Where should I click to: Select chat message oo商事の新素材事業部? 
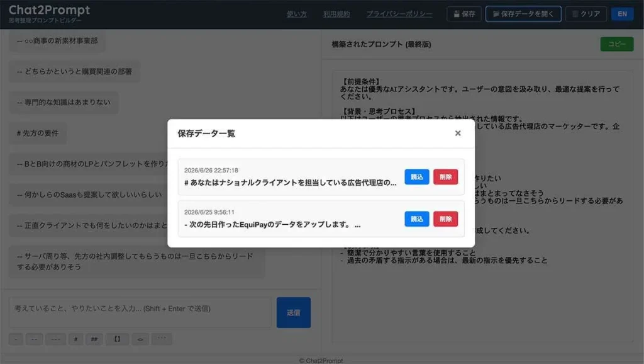pyautogui.click(x=57, y=41)
